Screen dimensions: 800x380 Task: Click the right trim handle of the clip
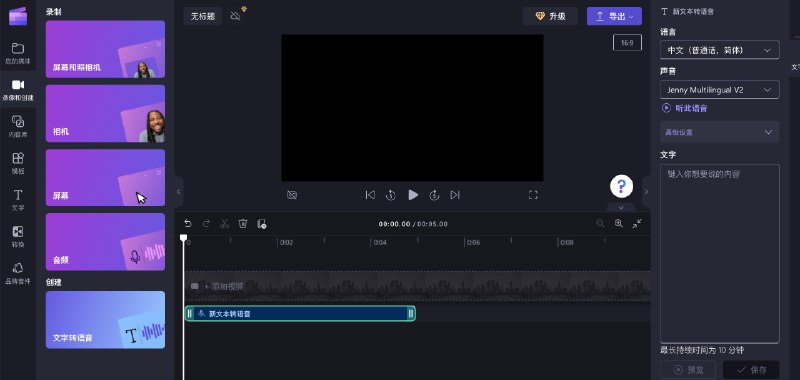(x=411, y=314)
